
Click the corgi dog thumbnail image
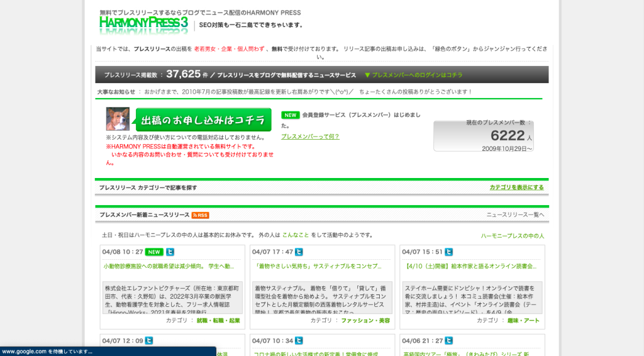[x=118, y=119]
